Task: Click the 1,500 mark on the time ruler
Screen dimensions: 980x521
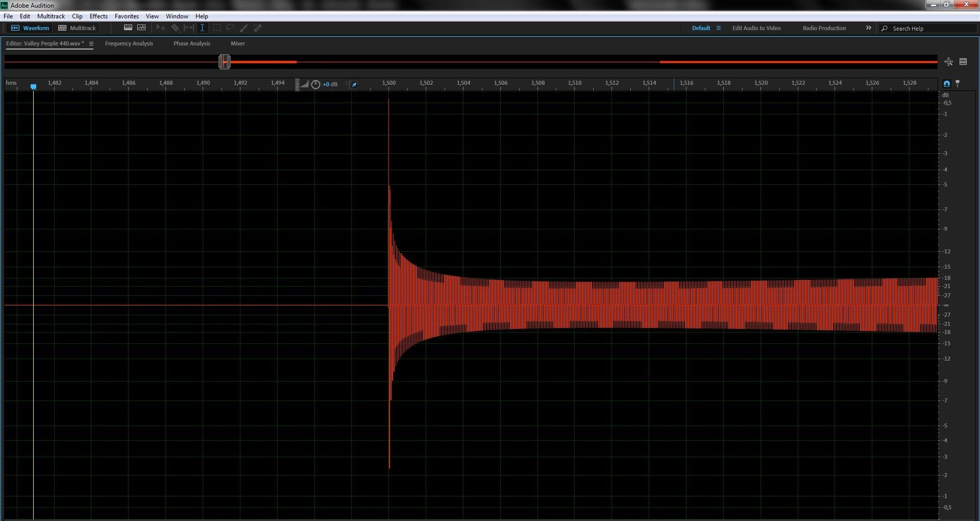Action: [388, 83]
